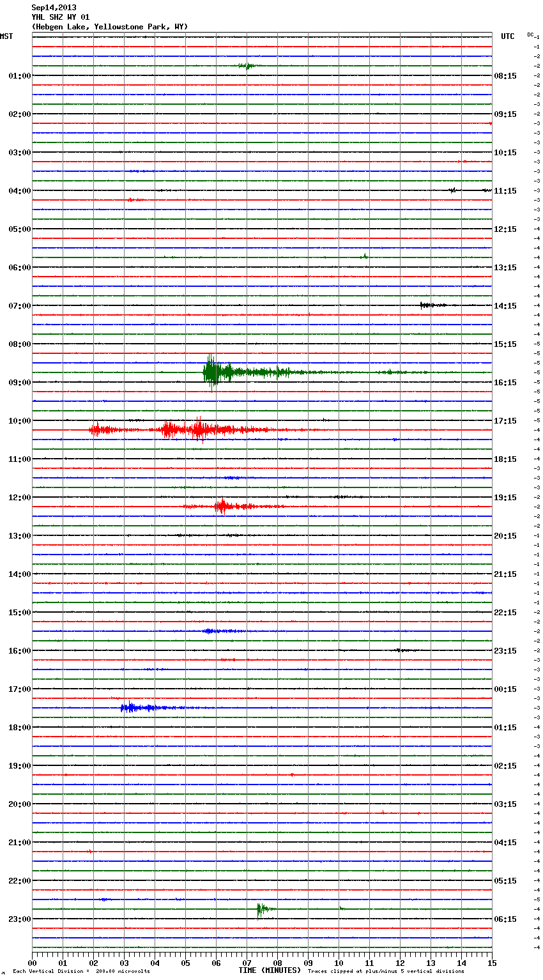Click the 19:00 MST hour label
This screenshot has width=543, height=980.
point(20,766)
